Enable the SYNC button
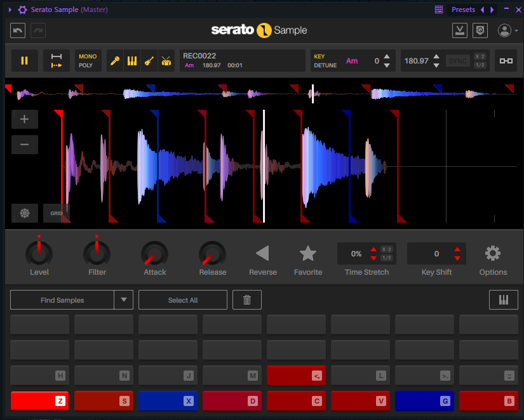The image size is (524, 420). pyautogui.click(x=458, y=61)
